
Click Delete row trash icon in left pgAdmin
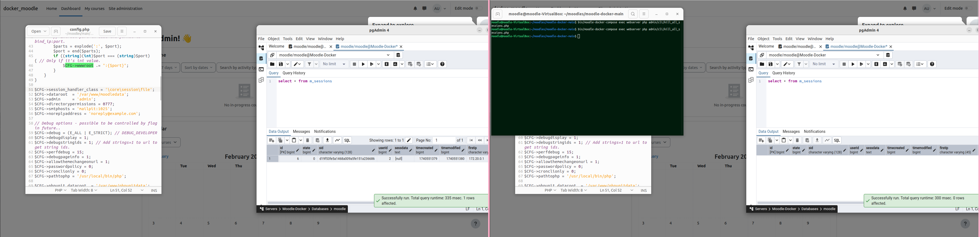click(x=308, y=141)
